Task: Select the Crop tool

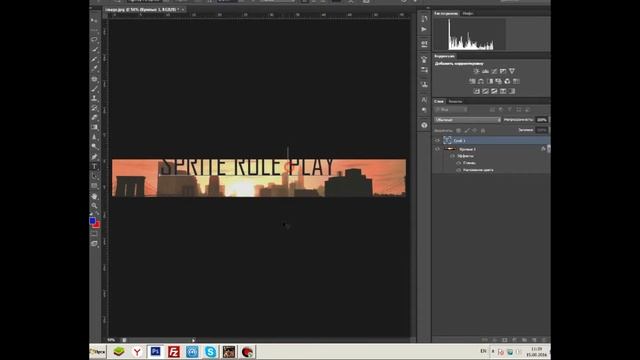Action: (94, 59)
